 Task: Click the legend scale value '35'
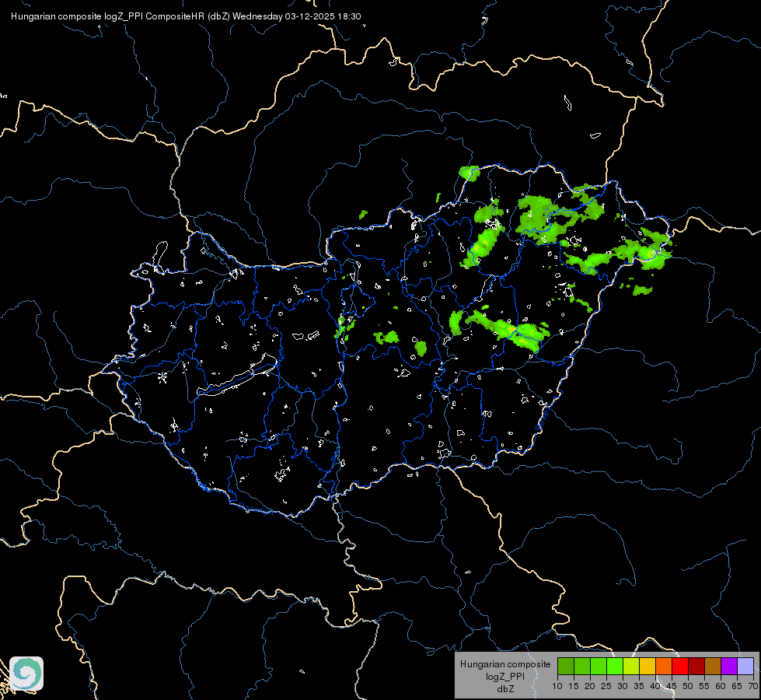tap(639, 687)
